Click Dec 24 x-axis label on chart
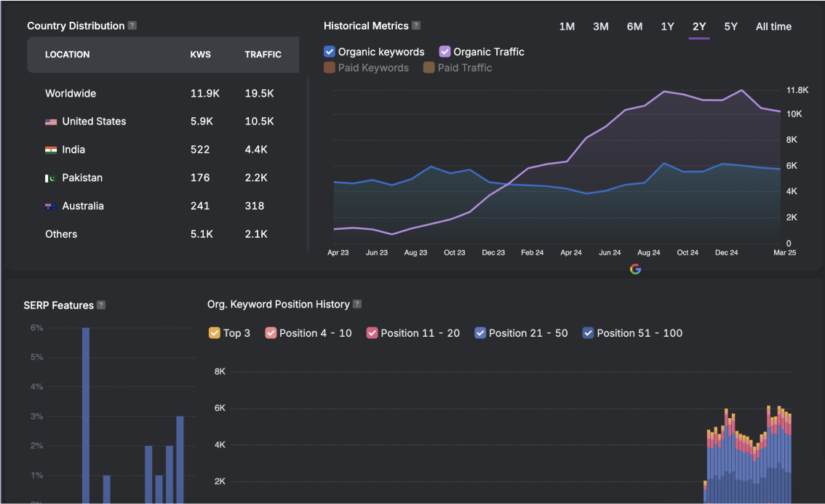This screenshot has width=825, height=504. 726,252
